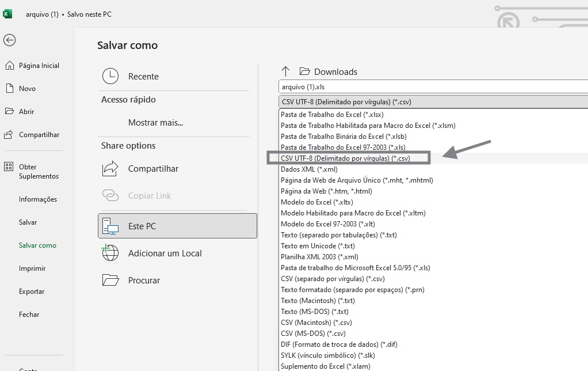Click the Novo blank document icon

(9, 89)
